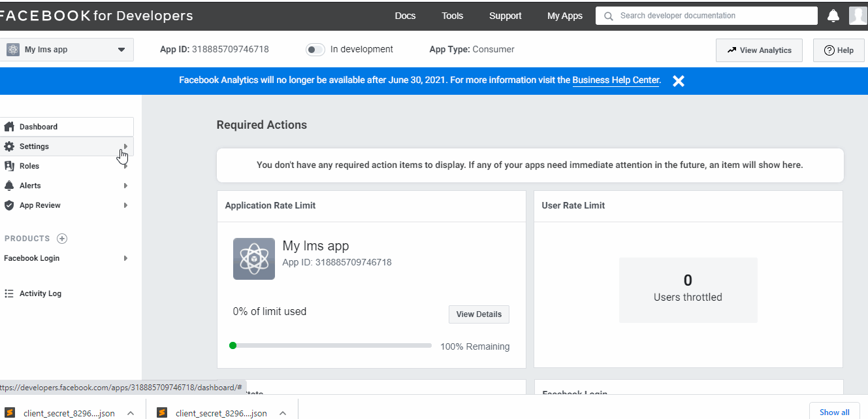This screenshot has width=868, height=419.
Task: Open the profile avatar in top bar
Action: pos(858,16)
